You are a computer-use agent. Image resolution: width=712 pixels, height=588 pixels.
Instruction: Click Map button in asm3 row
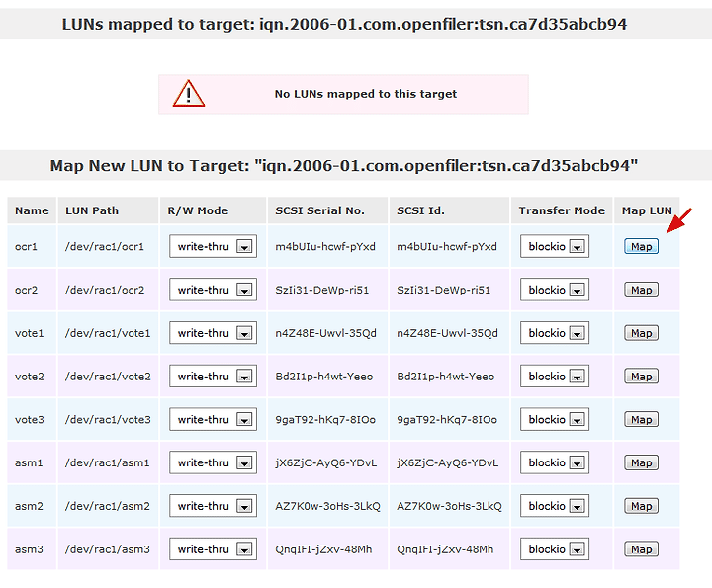tap(641, 549)
